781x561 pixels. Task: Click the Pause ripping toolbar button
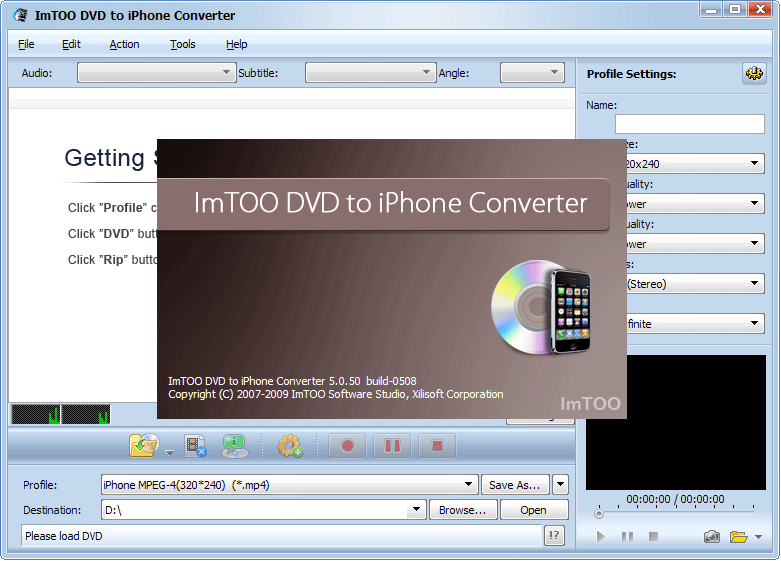[x=392, y=445]
